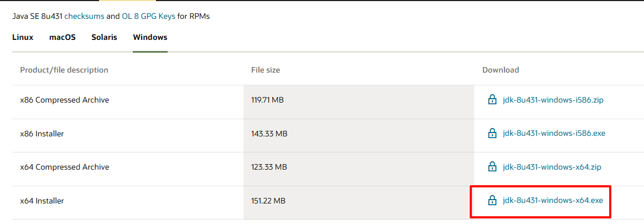Viewport: 644px width, 224px height.
Task: Switch to the macOS tab
Action: (x=63, y=37)
